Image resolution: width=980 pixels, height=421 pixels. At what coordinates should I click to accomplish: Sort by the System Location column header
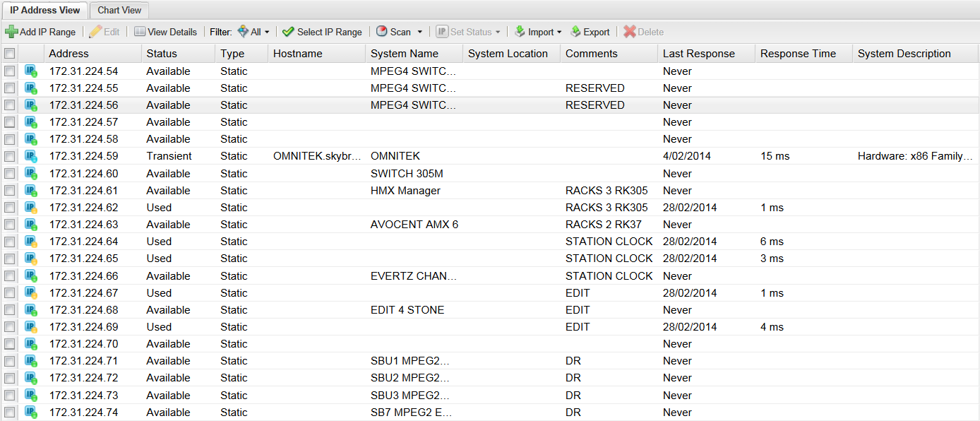[512, 54]
